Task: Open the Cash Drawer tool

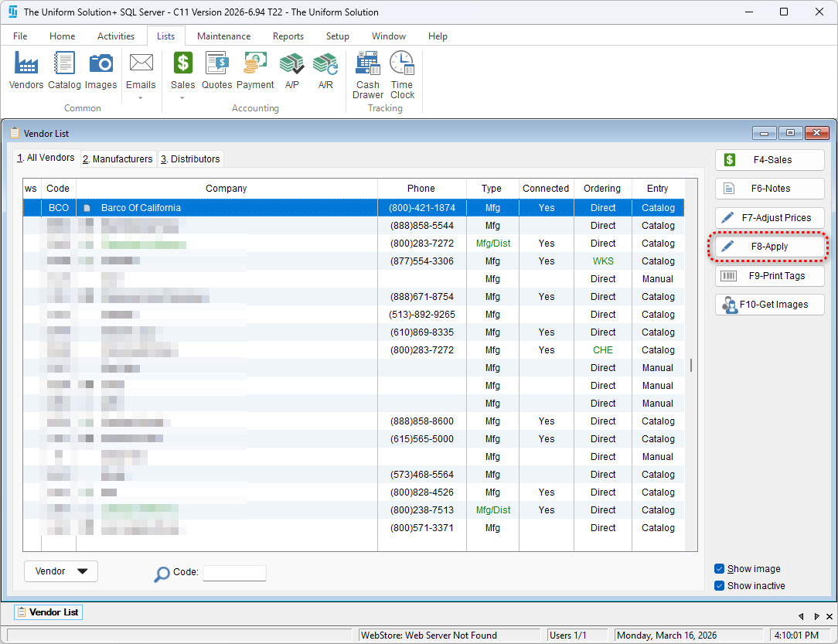Action: (367, 75)
